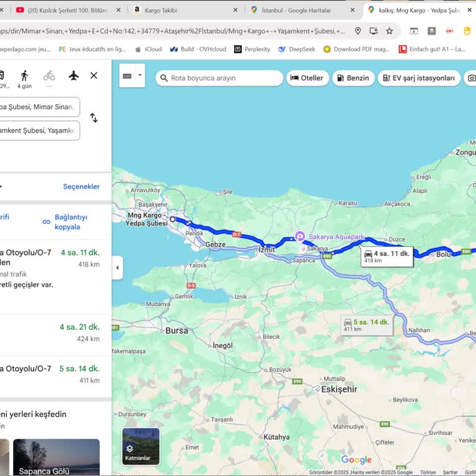Select the 5 sa. 14 dk. 411 km route

55,376
